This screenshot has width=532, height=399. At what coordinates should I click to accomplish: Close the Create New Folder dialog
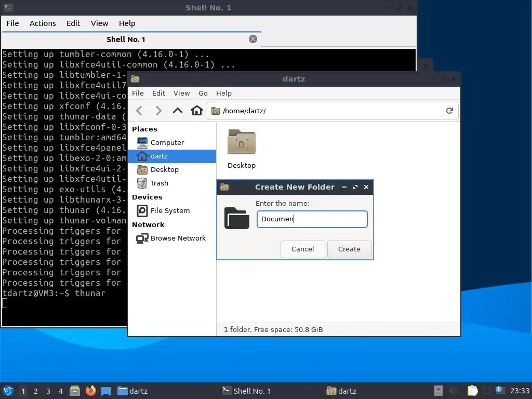tap(366, 187)
